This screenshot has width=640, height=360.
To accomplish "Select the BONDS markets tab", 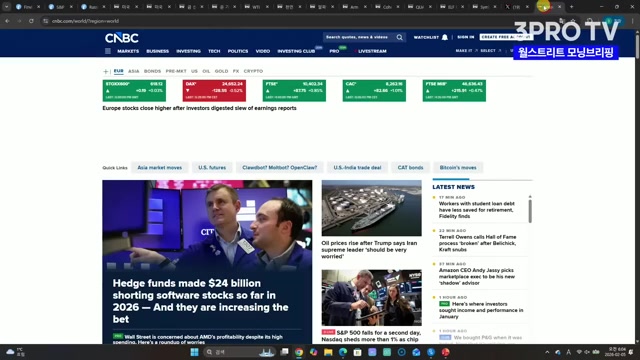I will (x=152, y=71).
